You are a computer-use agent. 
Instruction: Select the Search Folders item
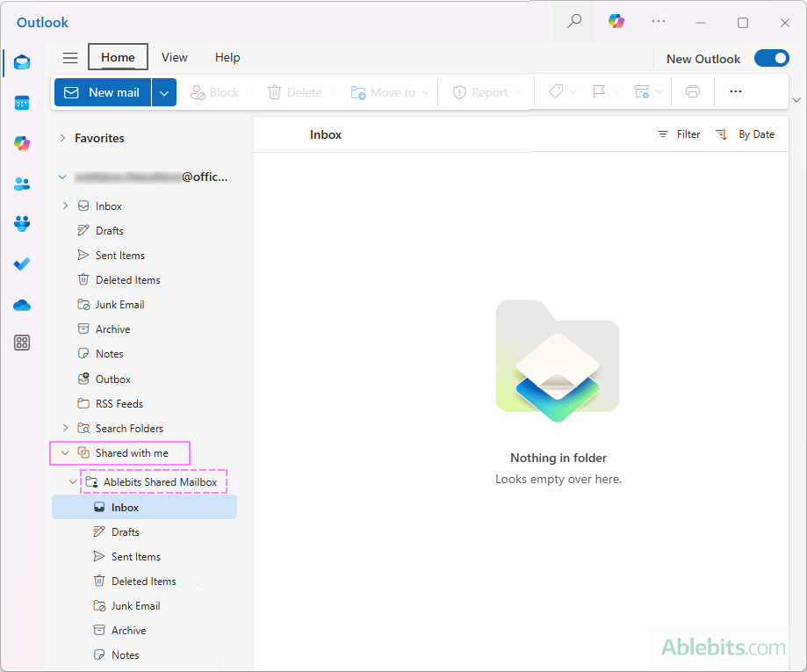point(129,429)
